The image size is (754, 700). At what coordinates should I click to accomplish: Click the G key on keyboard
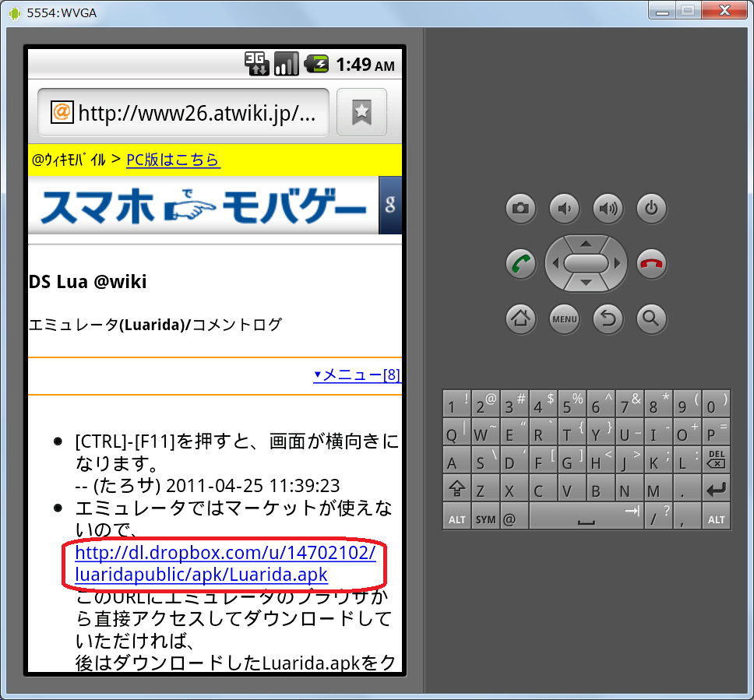click(572, 461)
